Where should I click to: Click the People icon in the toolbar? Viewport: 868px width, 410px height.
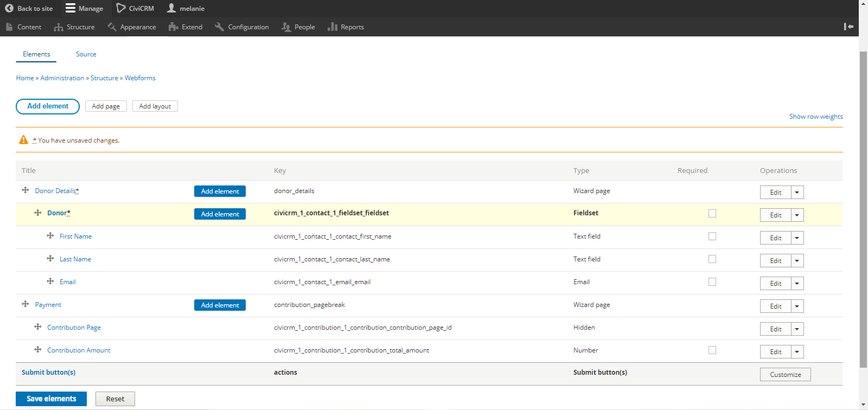(x=286, y=27)
